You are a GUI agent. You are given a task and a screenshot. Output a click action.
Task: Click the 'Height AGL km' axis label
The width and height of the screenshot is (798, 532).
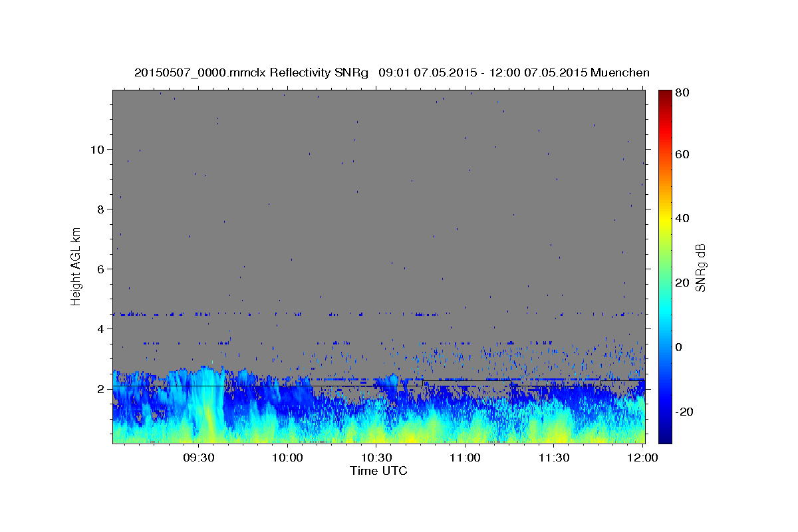pos(76,267)
